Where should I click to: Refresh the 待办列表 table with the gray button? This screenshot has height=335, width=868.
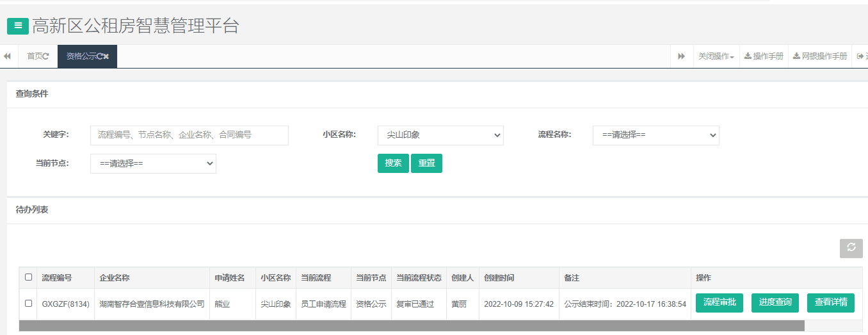tap(851, 248)
